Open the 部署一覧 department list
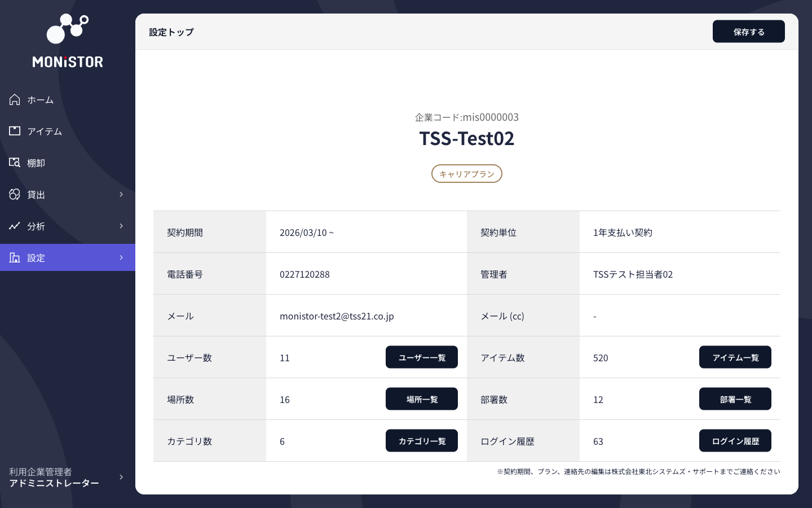 pyautogui.click(x=735, y=398)
